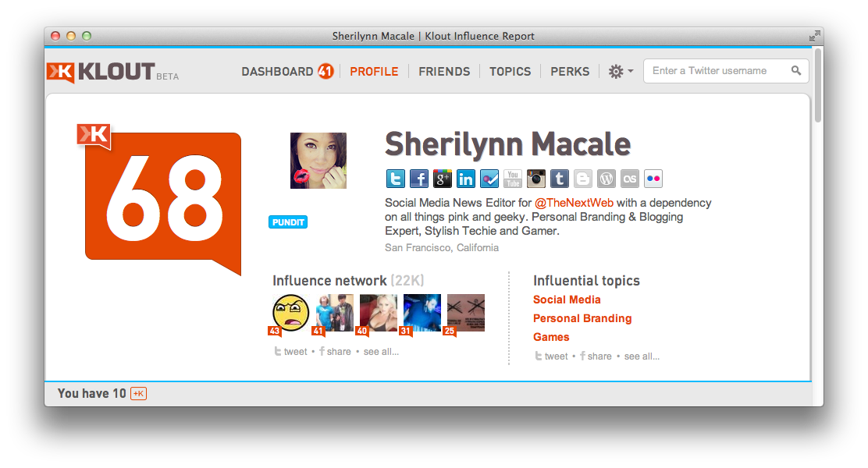Share influence network on Facebook
Image resolution: width=868 pixels, height=468 pixels.
pos(335,351)
